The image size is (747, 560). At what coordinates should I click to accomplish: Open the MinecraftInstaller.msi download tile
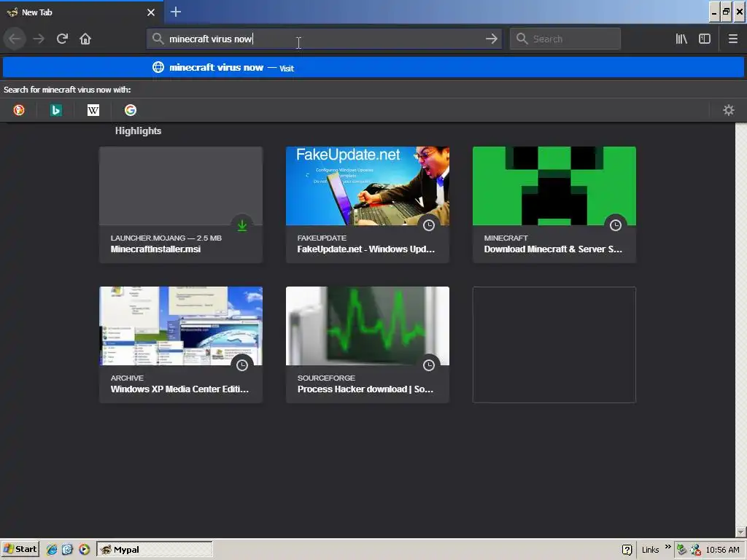(181, 205)
